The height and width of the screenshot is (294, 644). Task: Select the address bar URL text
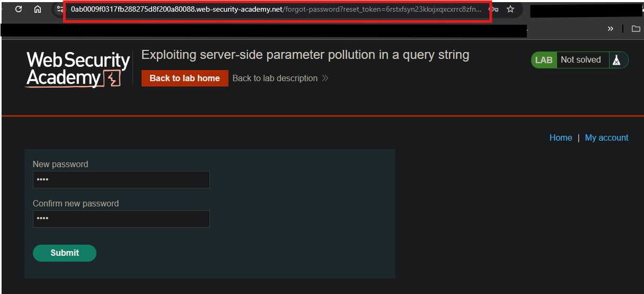[276, 10]
